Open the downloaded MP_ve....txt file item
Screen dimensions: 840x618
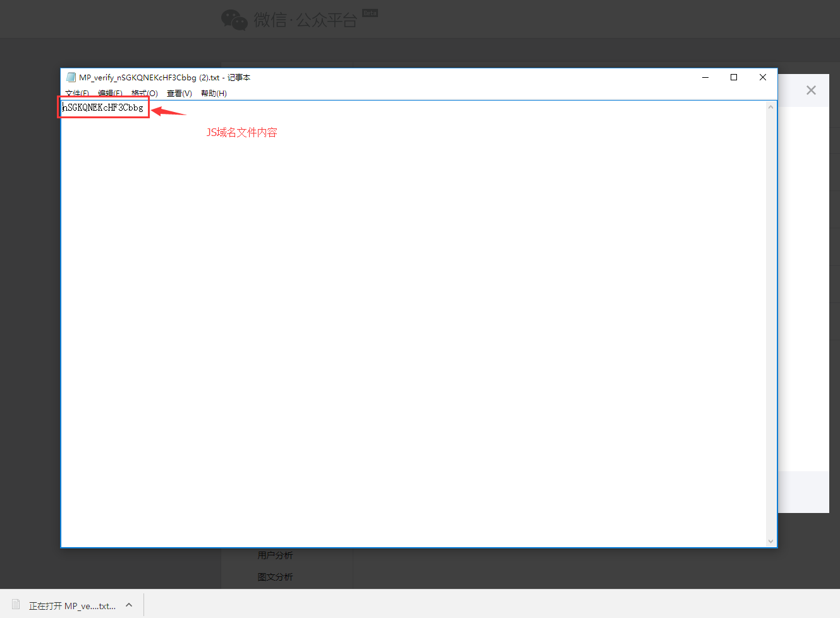pyautogui.click(x=64, y=605)
